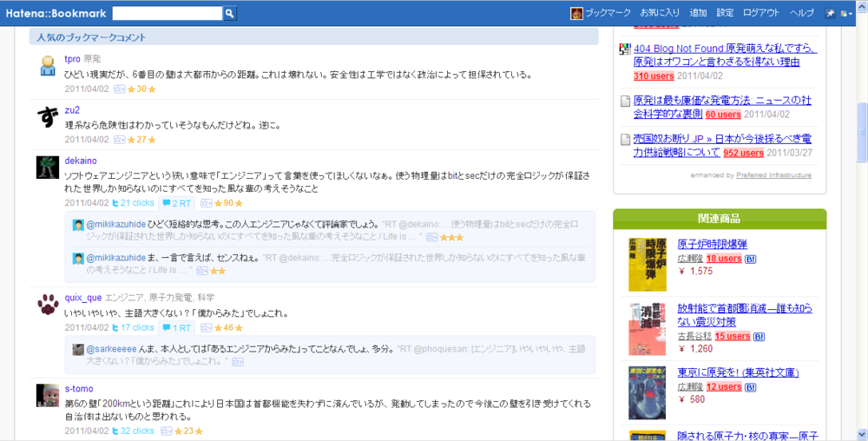Click the user avatar next to ブックマーク

576,13
